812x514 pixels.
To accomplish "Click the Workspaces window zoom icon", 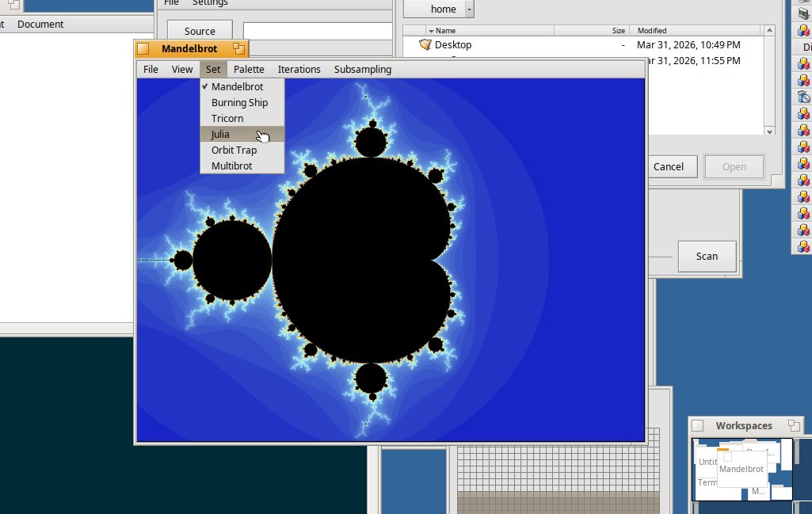I will point(795,426).
